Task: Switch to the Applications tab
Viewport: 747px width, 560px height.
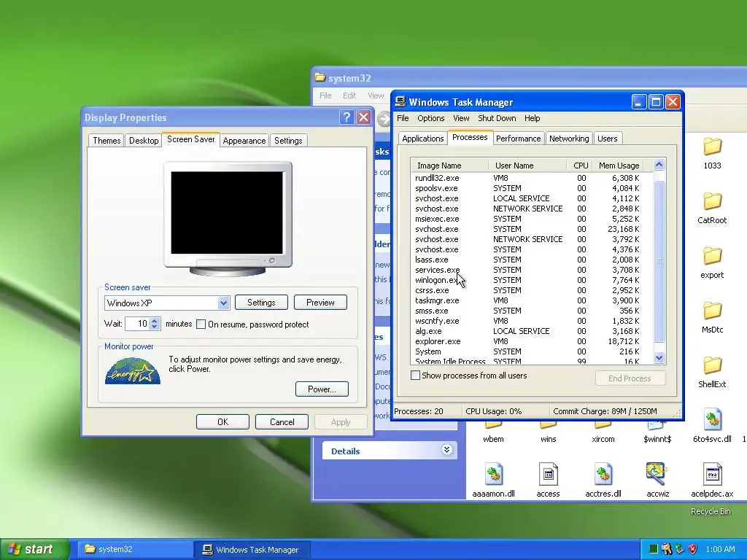Action: (422, 139)
